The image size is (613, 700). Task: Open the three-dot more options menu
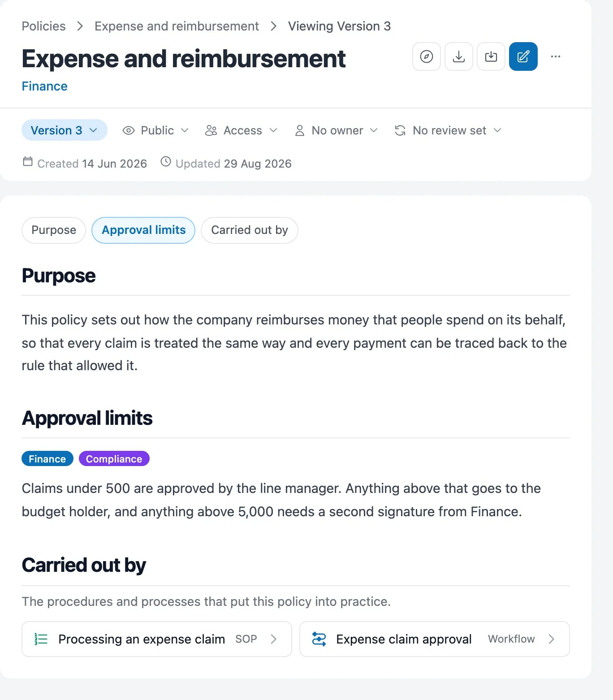pos(555,56)
